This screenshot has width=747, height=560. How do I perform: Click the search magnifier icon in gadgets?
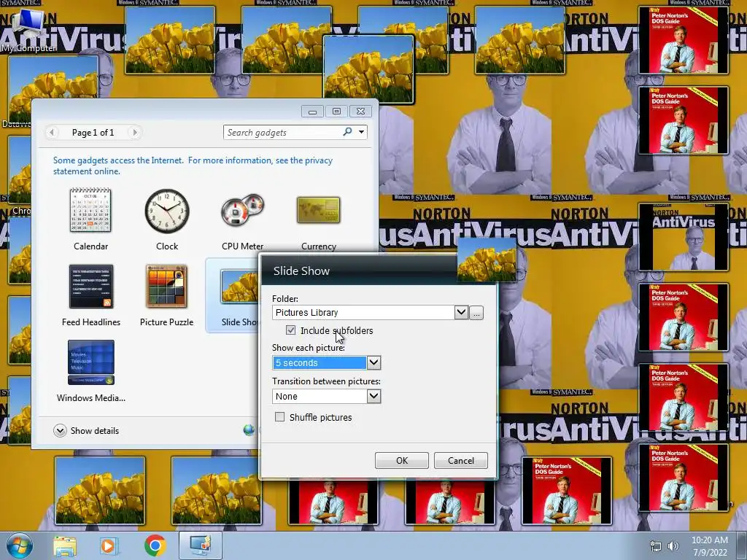(x=347, y=132)
